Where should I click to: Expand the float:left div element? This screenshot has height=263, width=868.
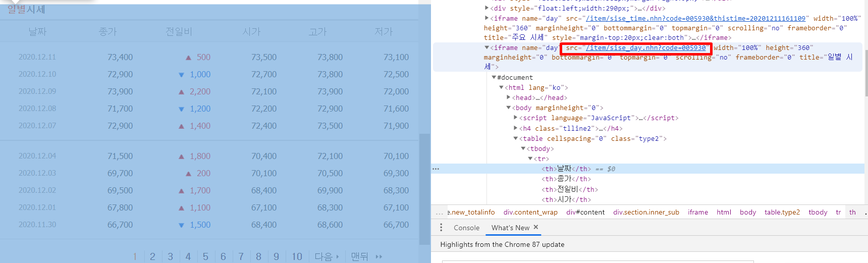pos(486,8)
